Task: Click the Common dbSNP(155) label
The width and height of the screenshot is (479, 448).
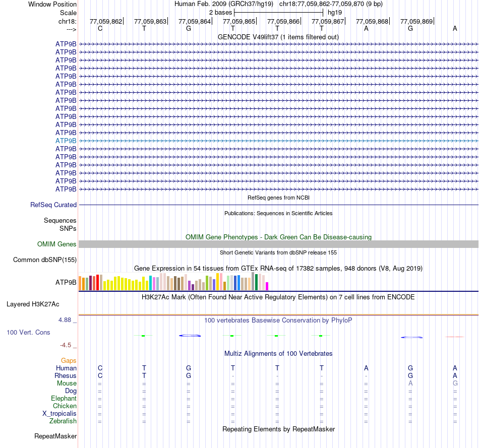Action: point(44,260)
